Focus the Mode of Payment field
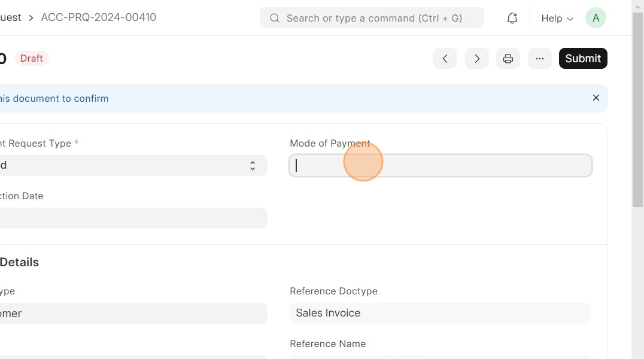The width and height of the screenshot is (644, 359). (441, 166)
